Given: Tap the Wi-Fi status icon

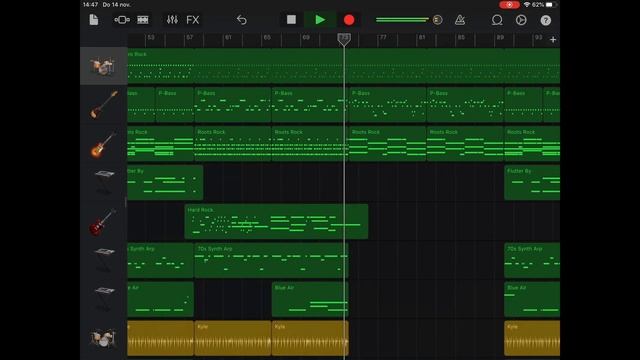Looking at the screenshot, I should coord(527,4).
